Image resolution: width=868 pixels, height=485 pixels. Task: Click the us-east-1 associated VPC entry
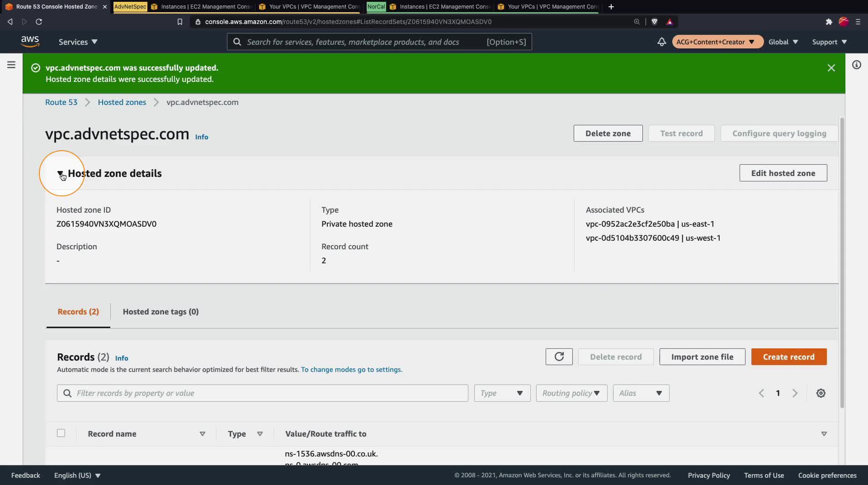tap(650, 224)
